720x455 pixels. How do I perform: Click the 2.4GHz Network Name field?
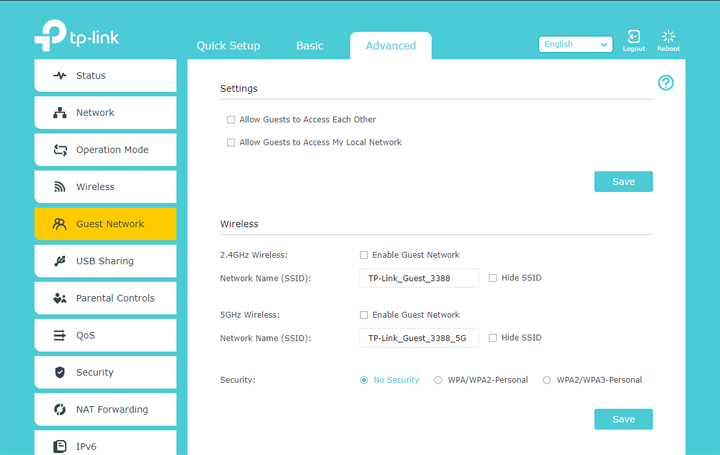coord(418,278)
